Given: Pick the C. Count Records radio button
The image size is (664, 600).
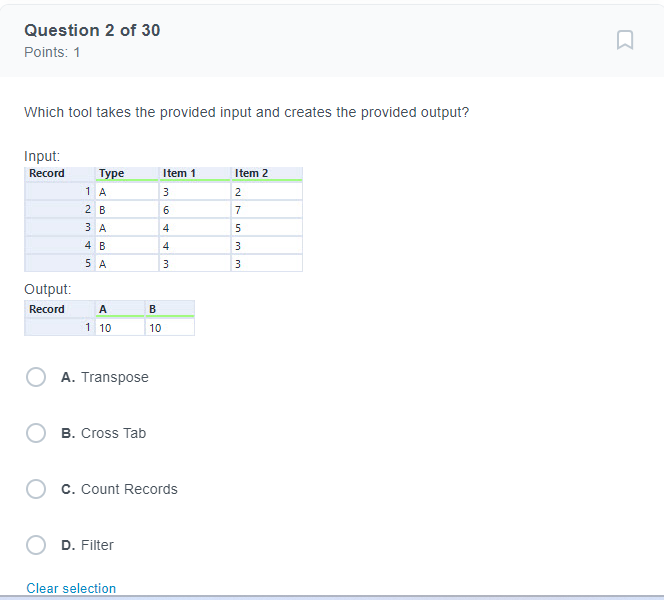Looking at the screenshot, I should click(36, 489).
